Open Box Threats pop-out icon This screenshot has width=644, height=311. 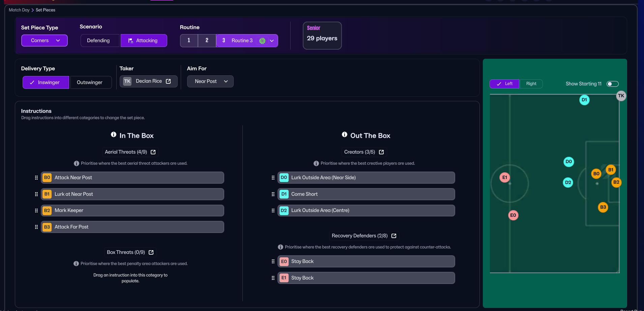[x=151, y=253]
